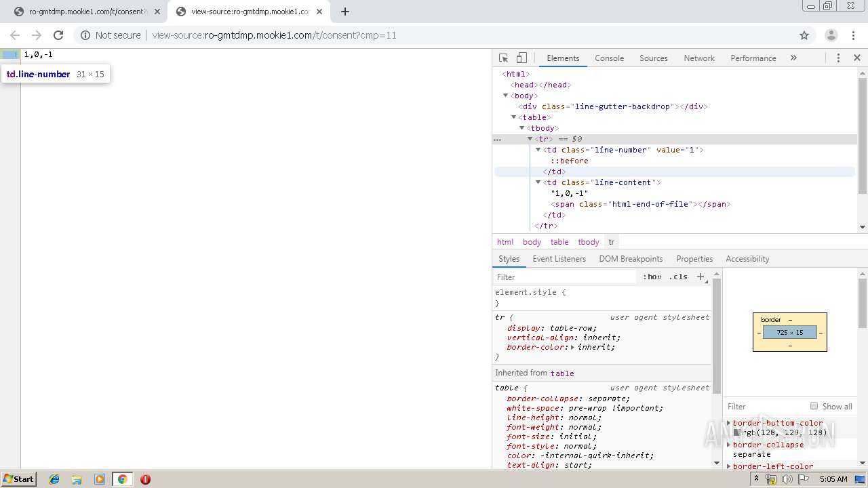Click the browser forward arrow
The width and height of the screenshot is (868, 488).
[37, 35]
